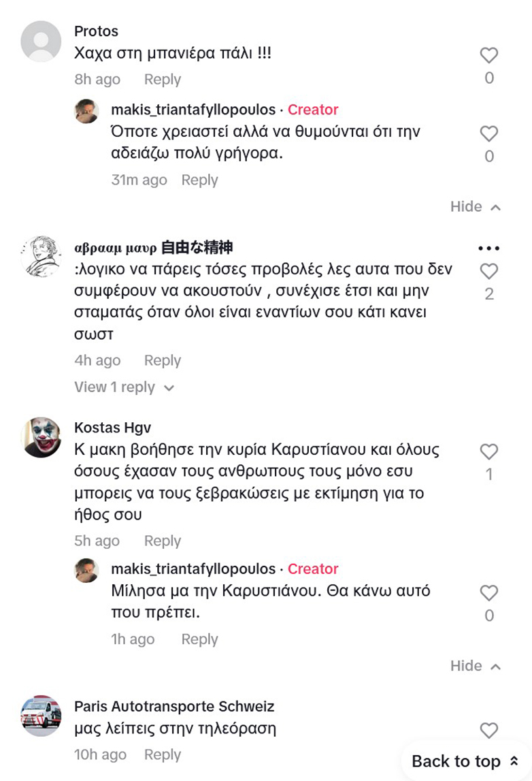Open Paris Autotransporte Schweiz avatar
Image resolution: width=532 pixels, height=781 pixels.
point(41,716)
